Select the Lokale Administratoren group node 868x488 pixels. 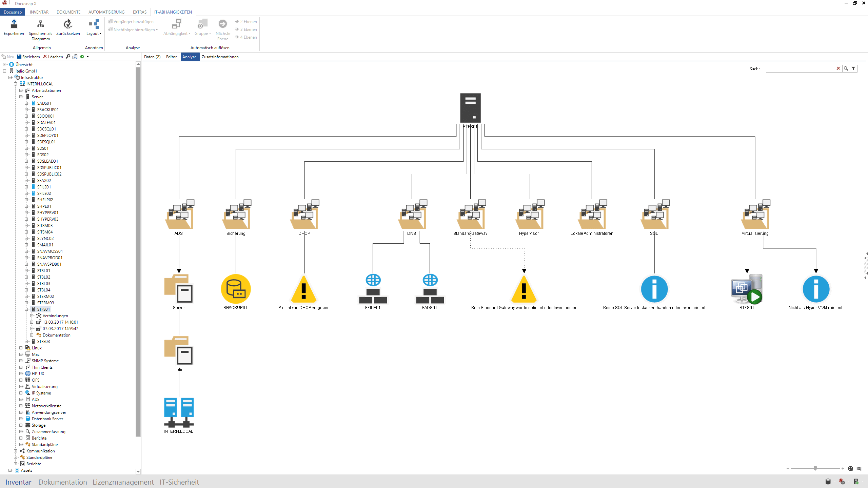coord(592,214)
